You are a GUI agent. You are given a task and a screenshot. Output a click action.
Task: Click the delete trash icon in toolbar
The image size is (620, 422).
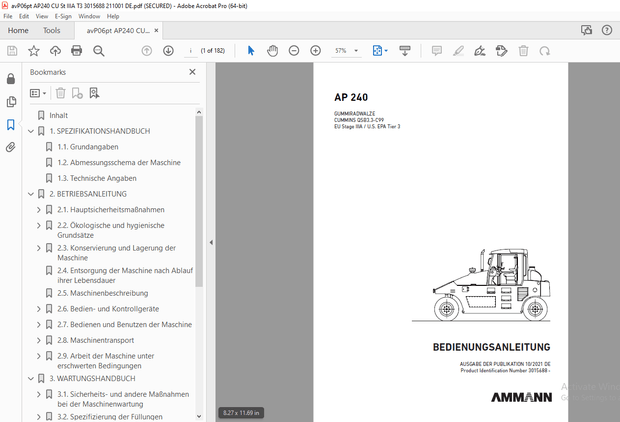click(524, 51)
